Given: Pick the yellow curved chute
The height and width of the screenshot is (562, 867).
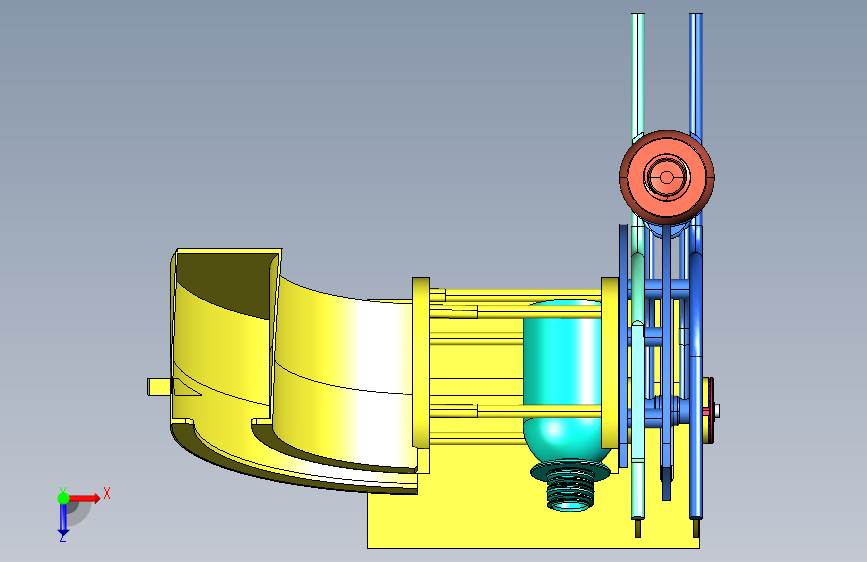Looking at the screenshot, I should tap(293, 371).
